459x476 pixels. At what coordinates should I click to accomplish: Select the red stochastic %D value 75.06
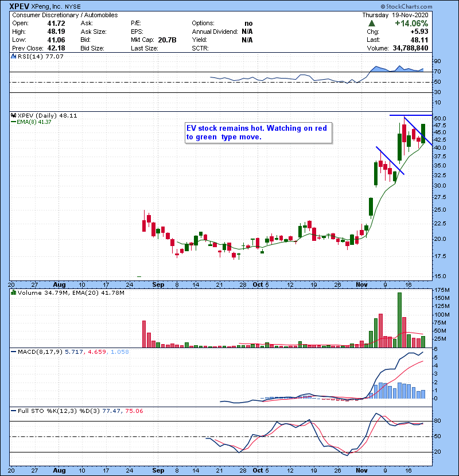click(x=134, y=411)
